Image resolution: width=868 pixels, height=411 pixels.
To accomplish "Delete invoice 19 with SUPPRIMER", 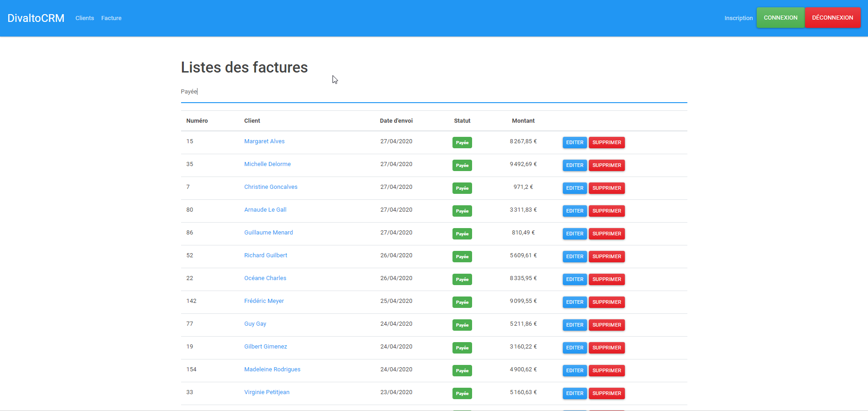I will tap(607, 348).
